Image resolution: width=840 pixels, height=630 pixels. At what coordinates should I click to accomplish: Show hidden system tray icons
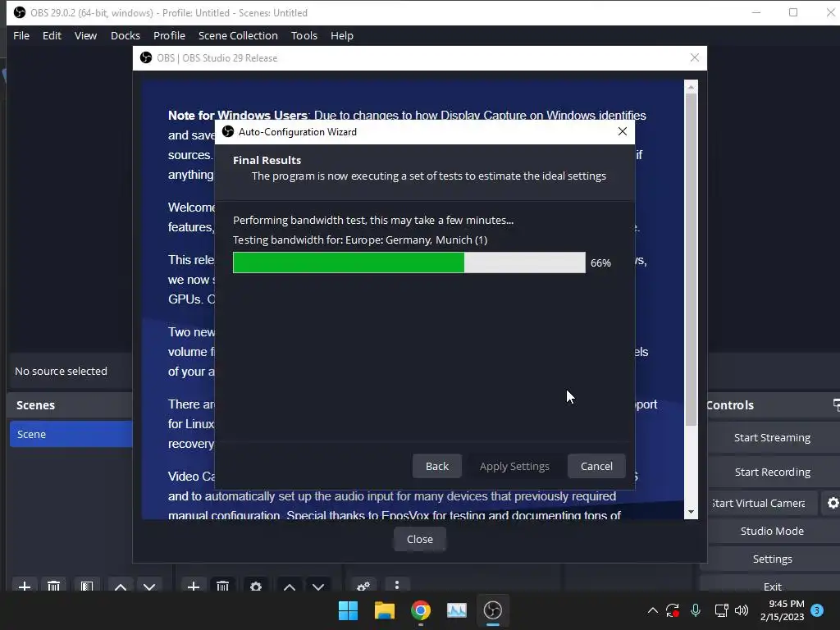pos(652,610)
